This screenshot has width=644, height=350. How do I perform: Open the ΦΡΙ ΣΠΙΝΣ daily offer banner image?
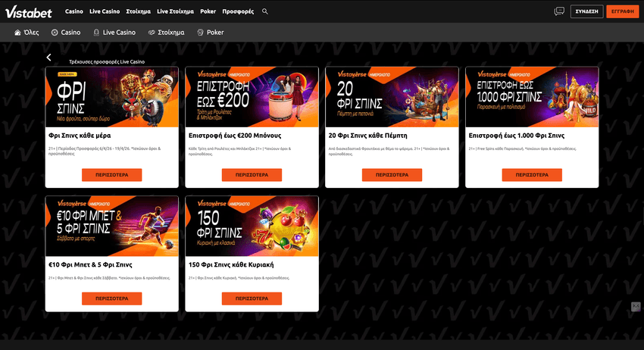coord(111,97)
